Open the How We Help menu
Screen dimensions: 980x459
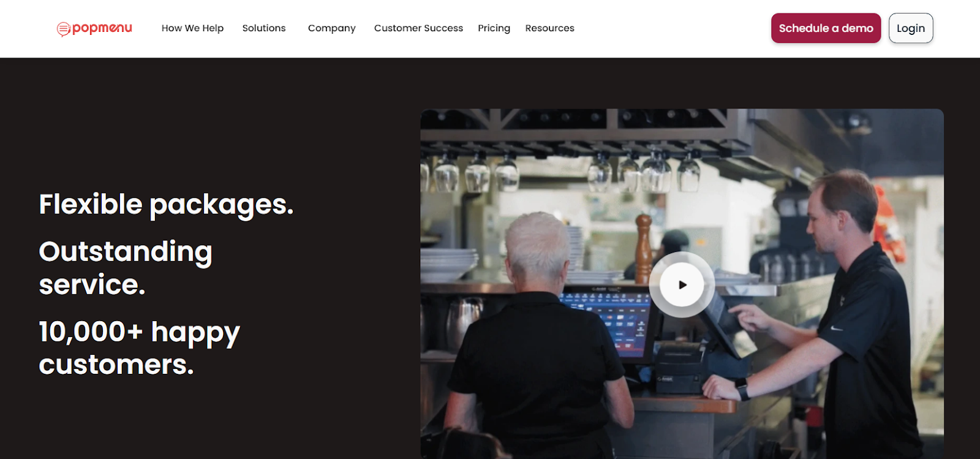192,28
